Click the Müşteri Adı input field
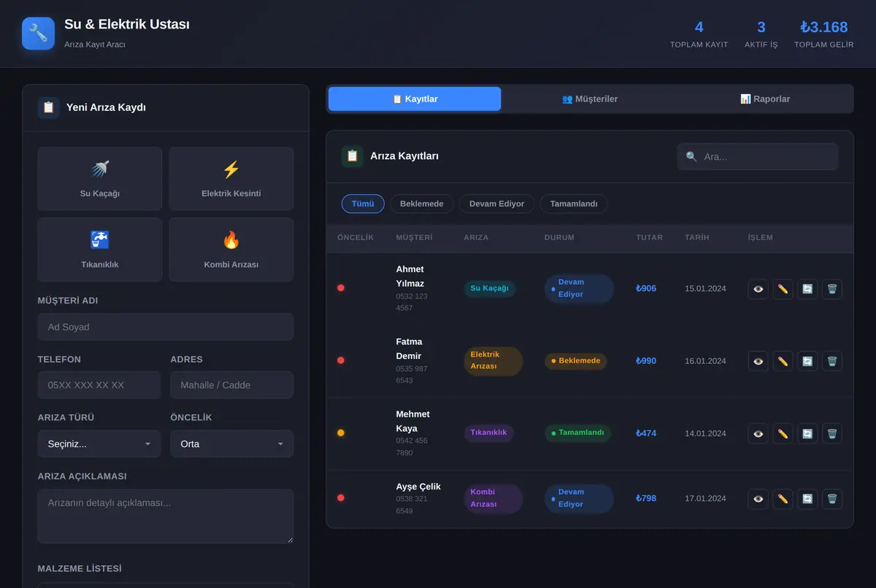The width and height of the screenshot is (876, 588). click(166, 327)
